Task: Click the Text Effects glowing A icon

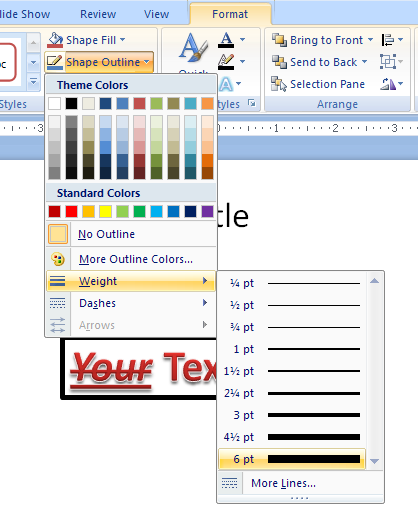Action: (226, 84)
